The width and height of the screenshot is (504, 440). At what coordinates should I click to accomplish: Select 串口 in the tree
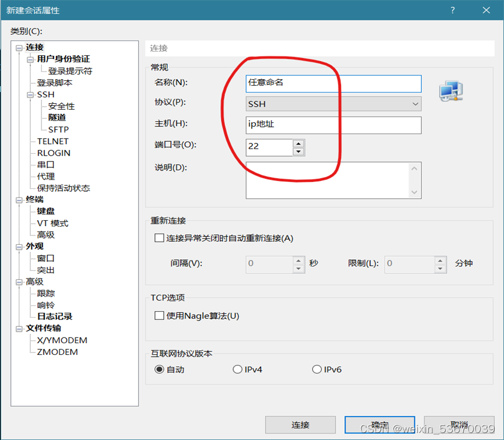tap(45, 165)
